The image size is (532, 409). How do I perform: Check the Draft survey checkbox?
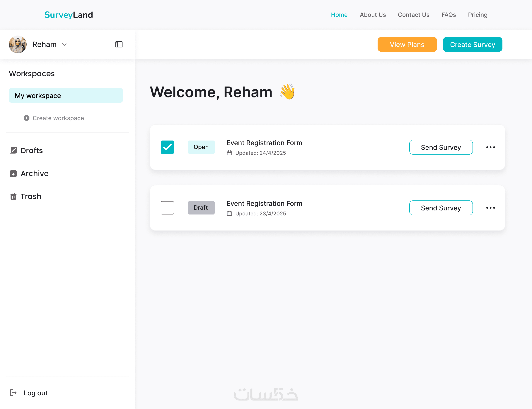point(167,208)
